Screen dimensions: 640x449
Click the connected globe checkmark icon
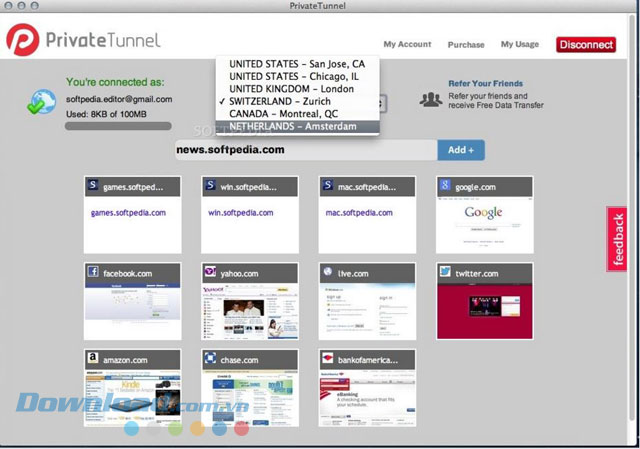pyautogui.click(x=41, y=102)
